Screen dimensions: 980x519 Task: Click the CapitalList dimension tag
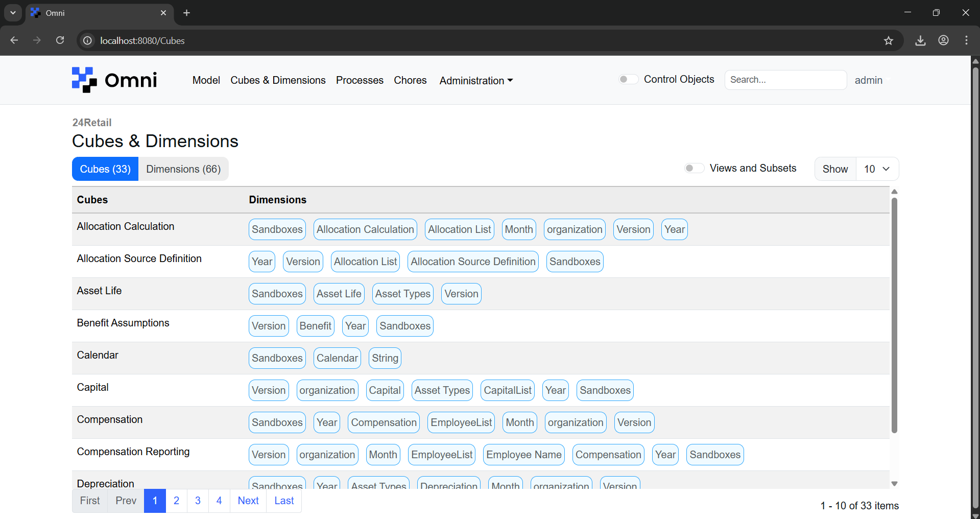508,390
